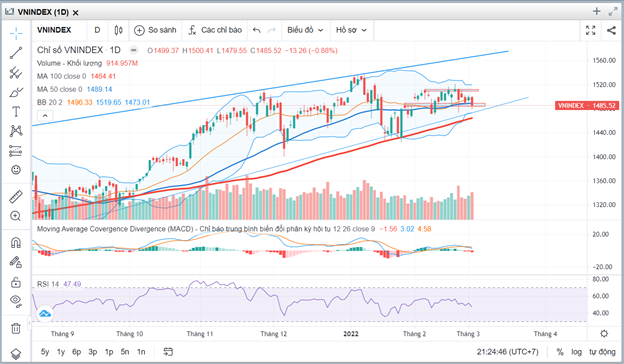Select the ruler measure tool
This screenshot has height=364, width=624.
[16, 197]
